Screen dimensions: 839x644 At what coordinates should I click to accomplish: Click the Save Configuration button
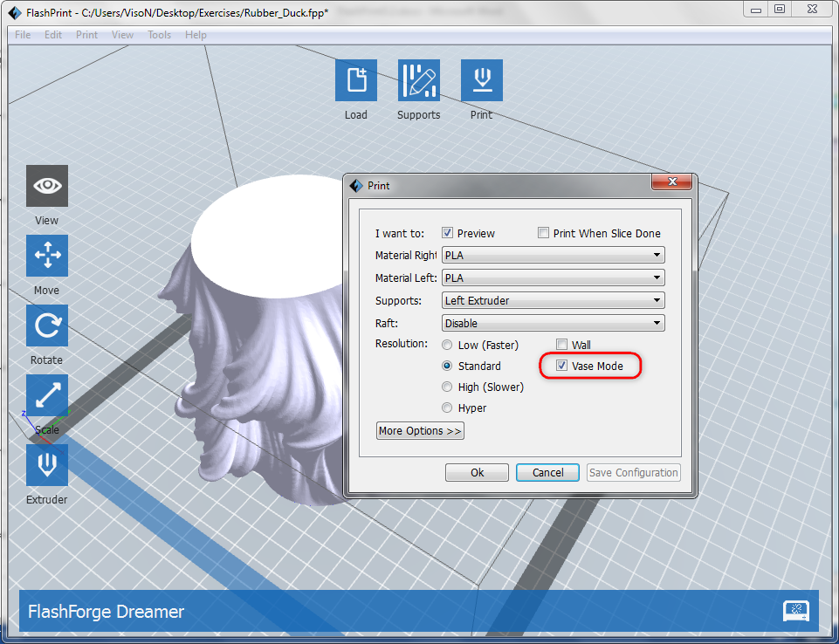click(x=634, y=472)
